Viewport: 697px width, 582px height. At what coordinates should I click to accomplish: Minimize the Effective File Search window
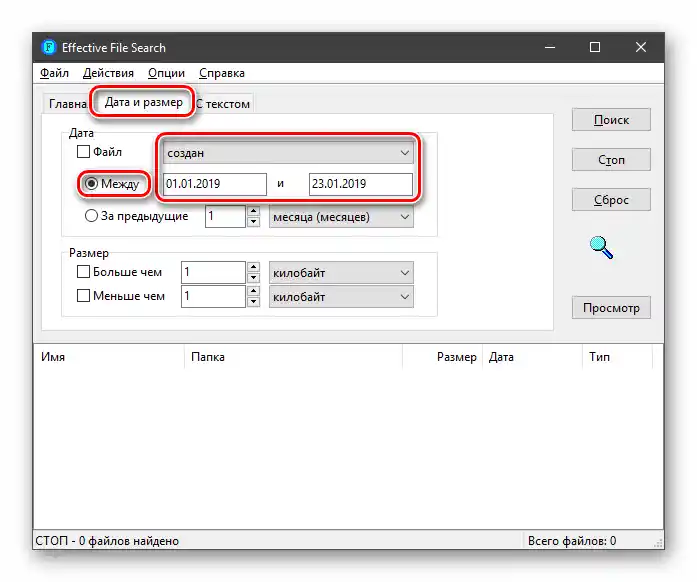click(550, 47)
